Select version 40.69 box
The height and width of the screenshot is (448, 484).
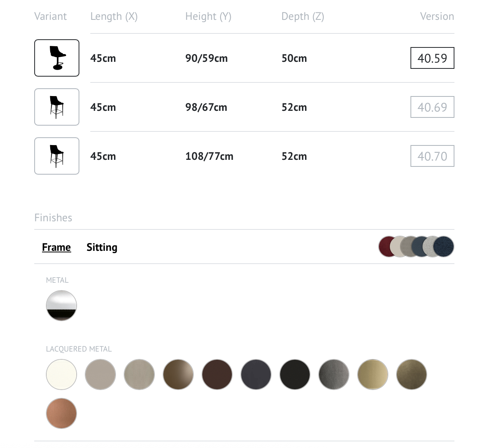pos(432,107)
